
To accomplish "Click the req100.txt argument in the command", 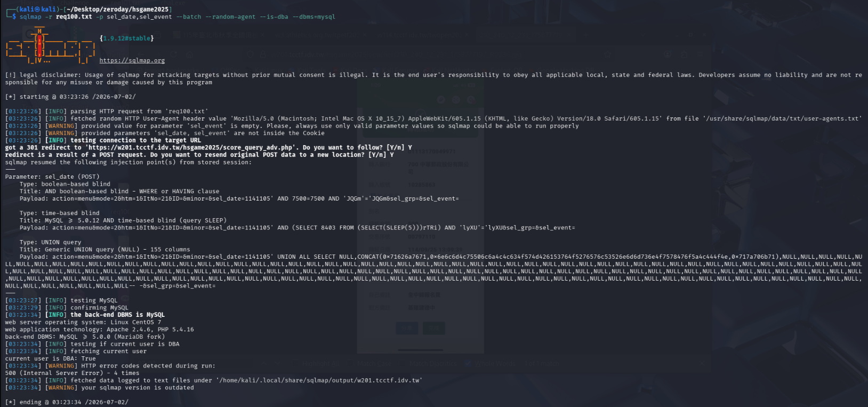I will tap(74, 17).
